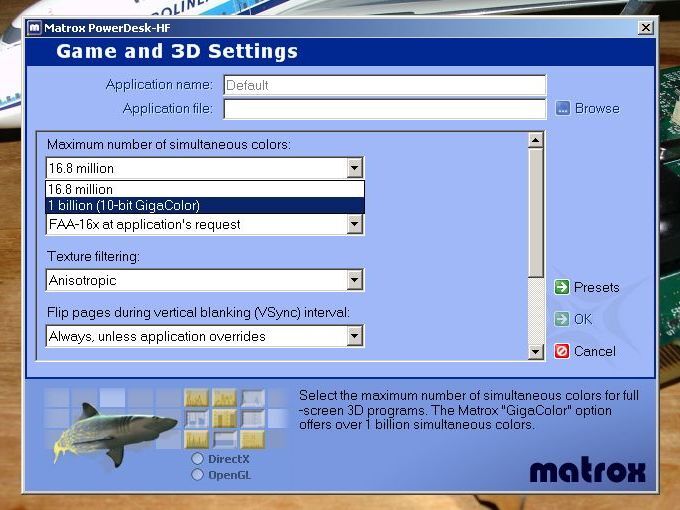Click the Cancel label
The width and height of the screenshot is (680, 510).
(x=595, y=351)
